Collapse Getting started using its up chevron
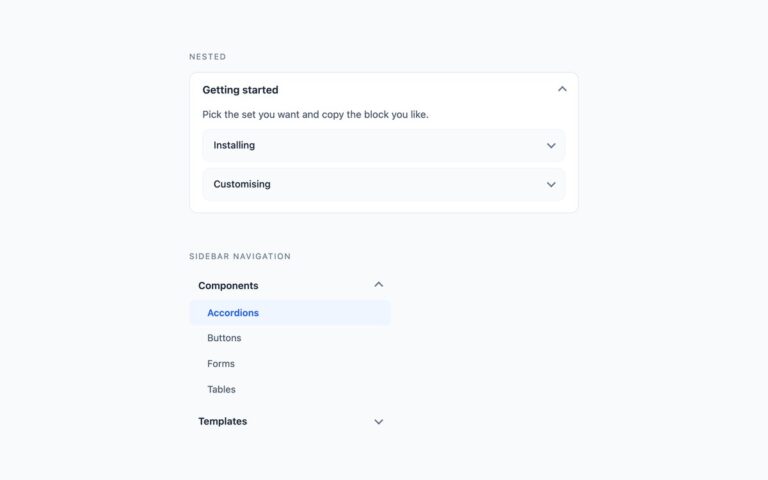 pyautogui.click(x=562, y=89)
